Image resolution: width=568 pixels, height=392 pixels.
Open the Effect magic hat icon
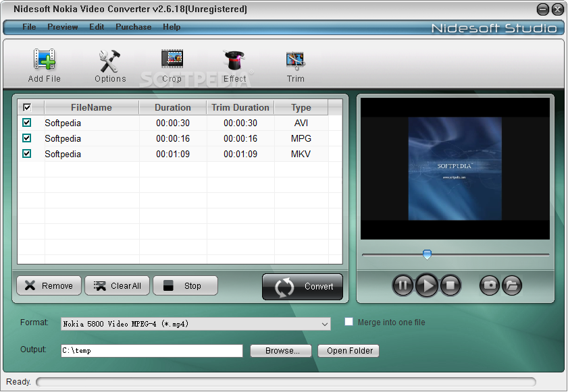(x=234, y=60)
